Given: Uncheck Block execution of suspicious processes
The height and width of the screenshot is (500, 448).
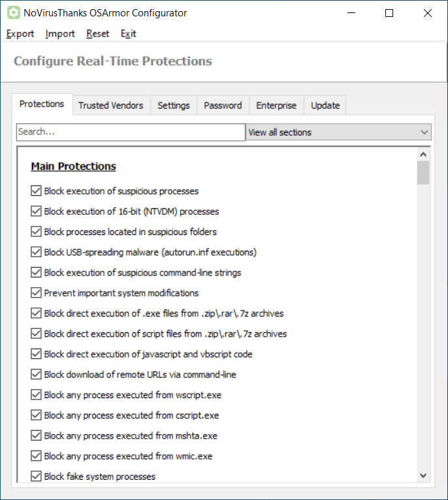Looking at the screenshot, I should [36, 191].
